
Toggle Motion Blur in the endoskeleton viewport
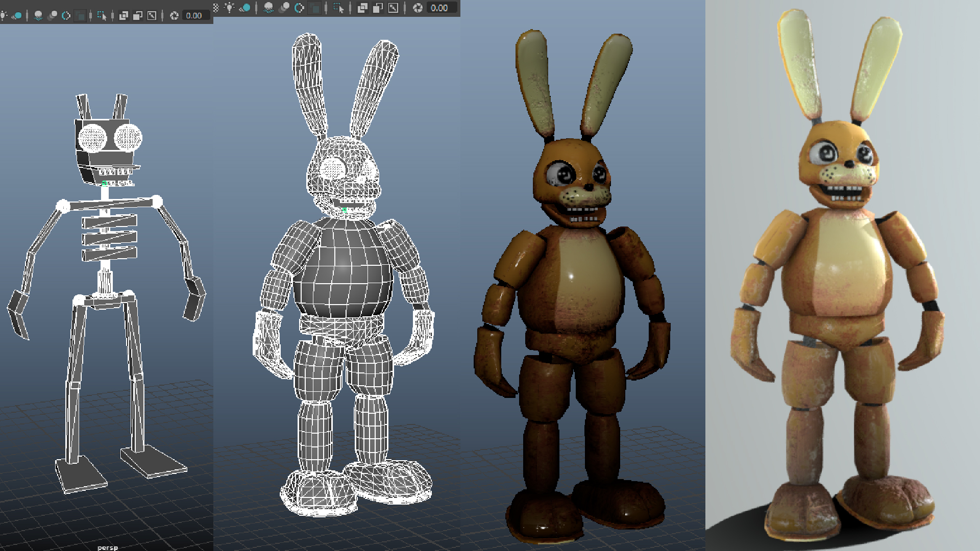click(x=53, y=15)
